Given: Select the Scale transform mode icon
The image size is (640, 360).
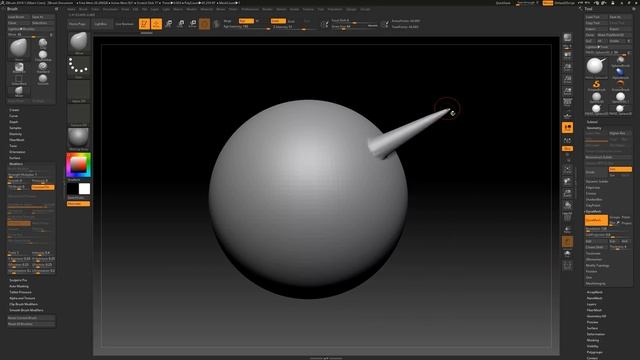Looking at the screenshot, I should [x=181, y=24].
